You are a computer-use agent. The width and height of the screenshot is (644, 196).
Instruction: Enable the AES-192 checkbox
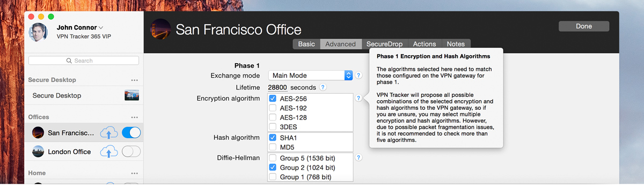point(273,108)
